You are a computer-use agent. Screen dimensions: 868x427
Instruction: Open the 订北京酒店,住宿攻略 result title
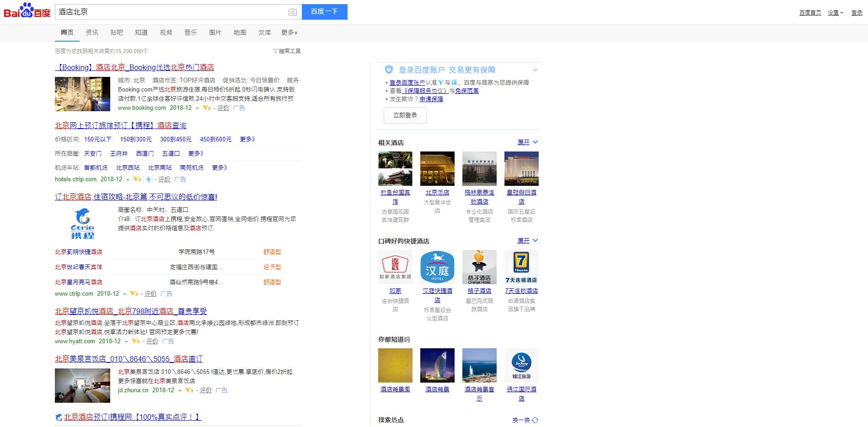[136, 197]
